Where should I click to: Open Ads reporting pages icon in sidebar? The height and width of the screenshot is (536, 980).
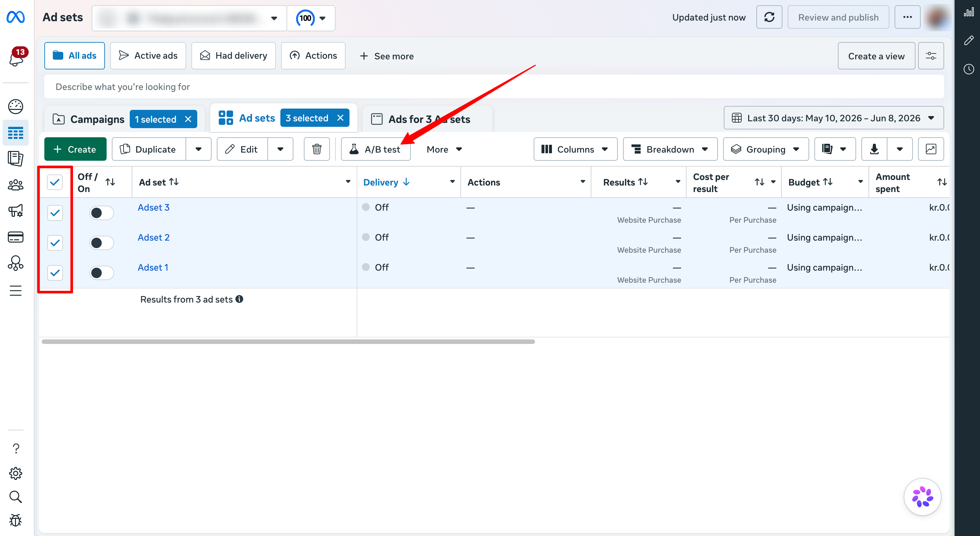[x=16, y=159]
